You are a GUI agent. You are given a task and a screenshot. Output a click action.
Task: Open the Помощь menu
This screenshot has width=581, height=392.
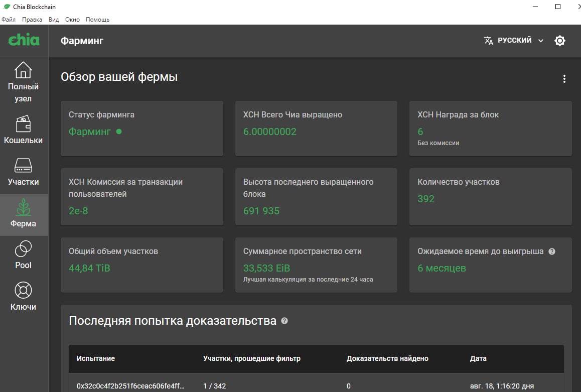click(97, 20)
